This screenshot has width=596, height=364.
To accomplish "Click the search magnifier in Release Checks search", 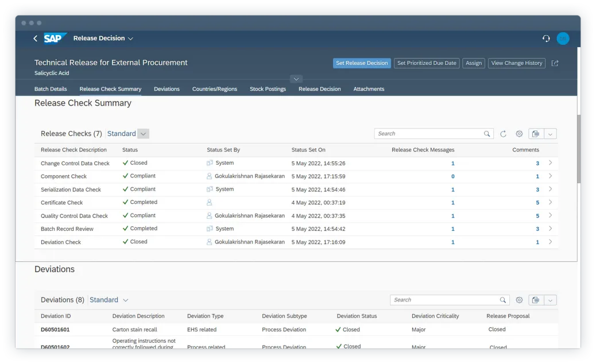I will pyautogui.click(x=487, y=133).
